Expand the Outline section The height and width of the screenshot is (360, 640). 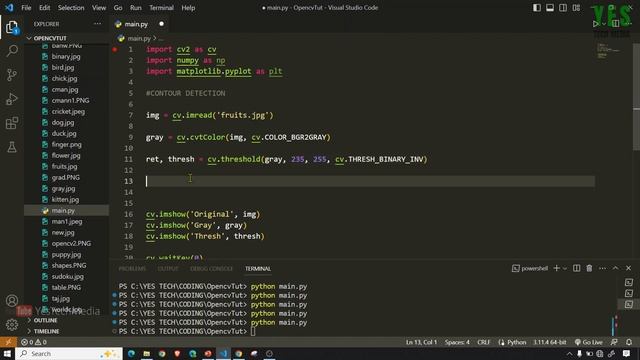[45, 320]
